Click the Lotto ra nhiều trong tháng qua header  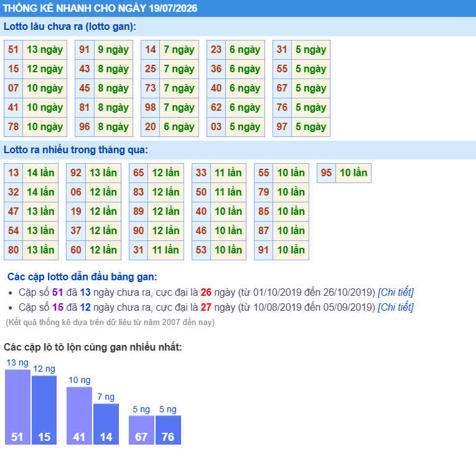tap(238, 149)
